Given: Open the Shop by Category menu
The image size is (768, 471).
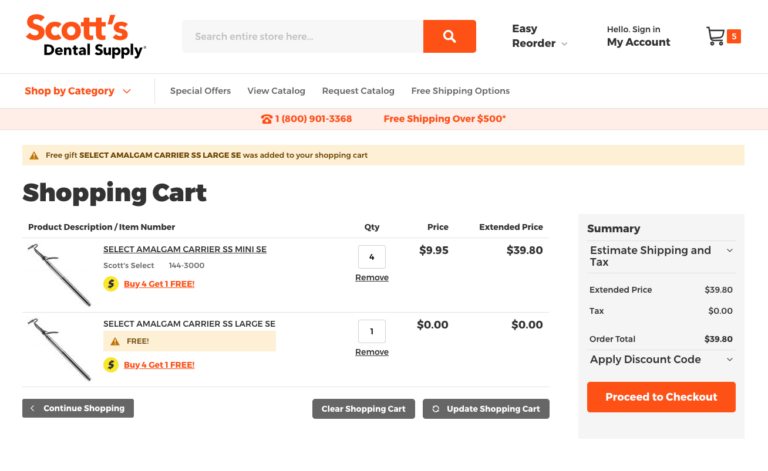Looking at the screenshot, I should pos(78,91).
